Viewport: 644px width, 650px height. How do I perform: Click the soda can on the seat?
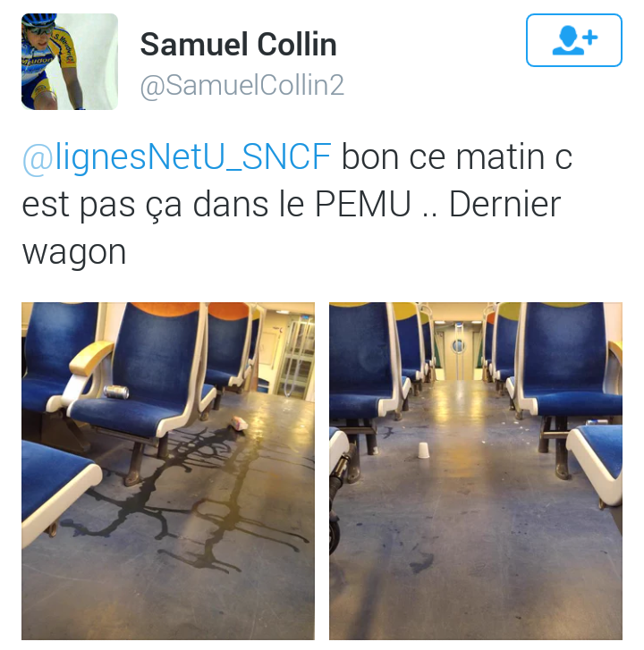[115, 392]
